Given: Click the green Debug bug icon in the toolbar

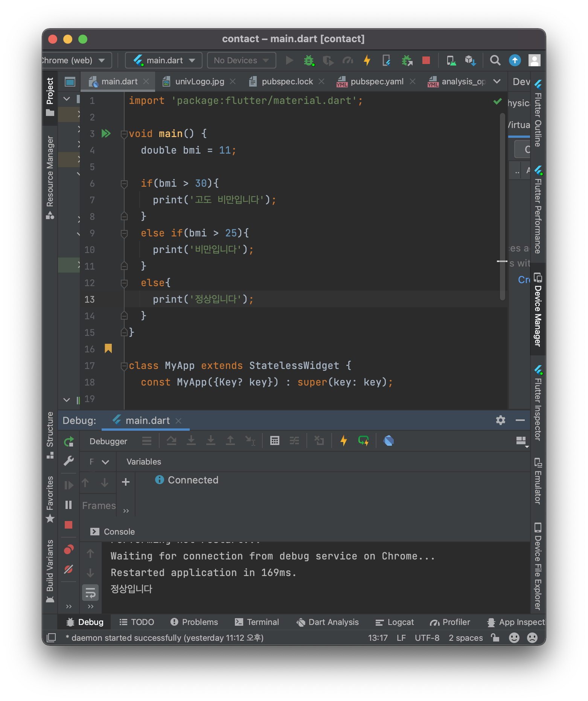Looking at the screenshot, I should coord(309,60).
